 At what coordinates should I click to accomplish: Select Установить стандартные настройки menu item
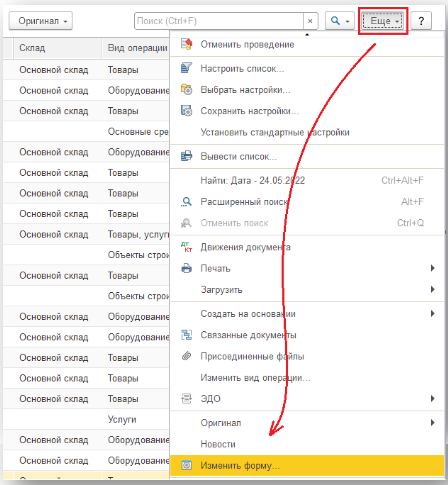tap(307, 132)
